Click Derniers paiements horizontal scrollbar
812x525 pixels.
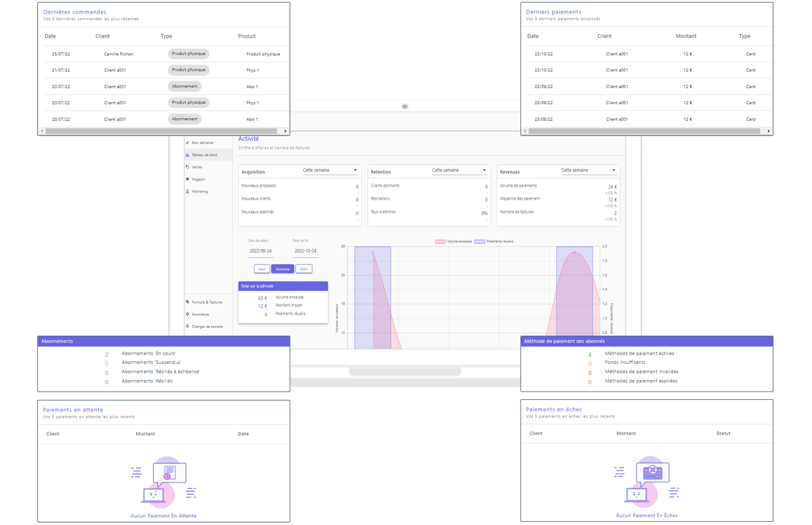tap(644, 131)
